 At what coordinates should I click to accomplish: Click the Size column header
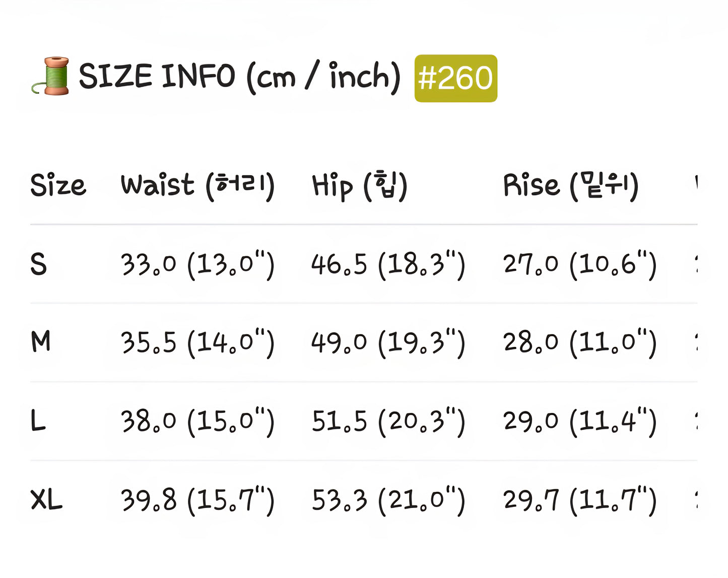[58, 185]
